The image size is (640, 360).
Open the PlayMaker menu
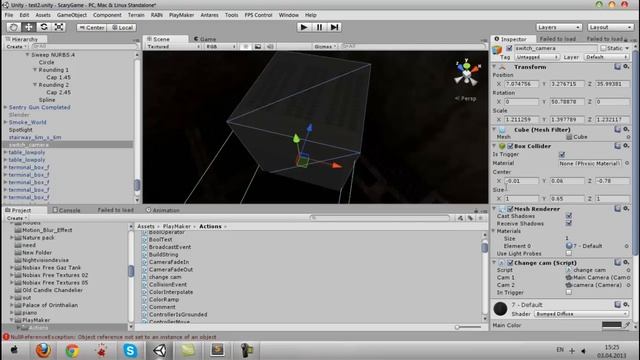(181, 15)
